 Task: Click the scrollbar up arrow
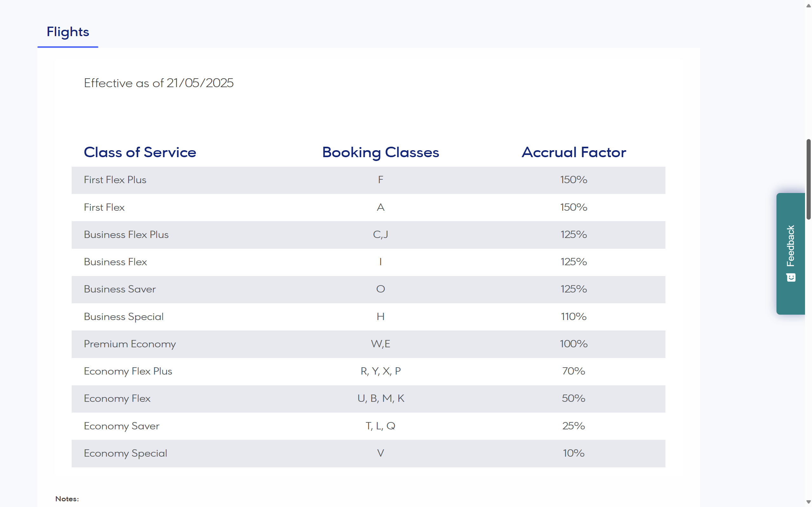click(x=808, y=5)
